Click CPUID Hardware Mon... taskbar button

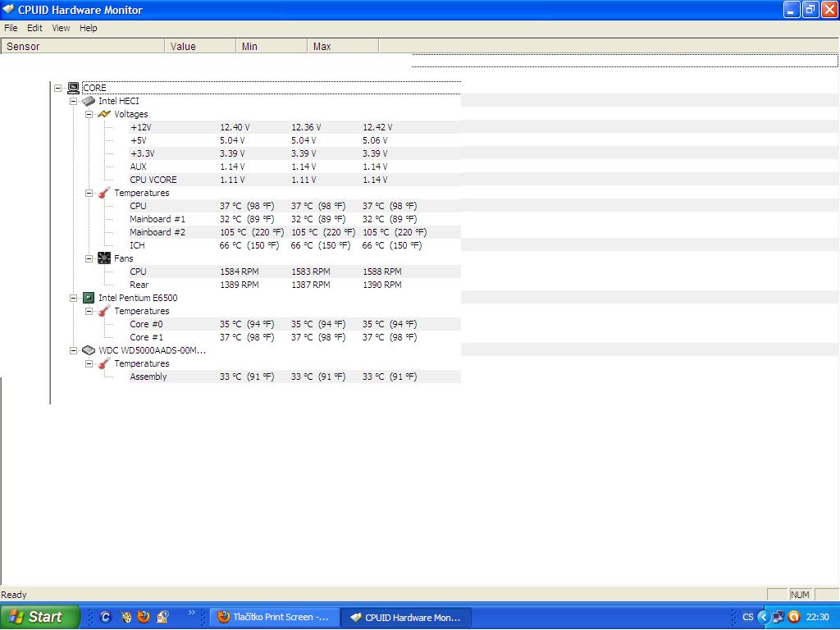click(407, 617)
